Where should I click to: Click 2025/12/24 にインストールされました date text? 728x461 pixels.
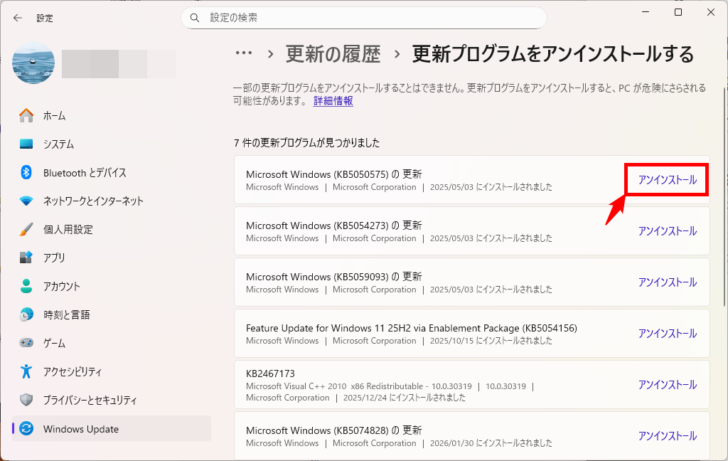[404, 397]
